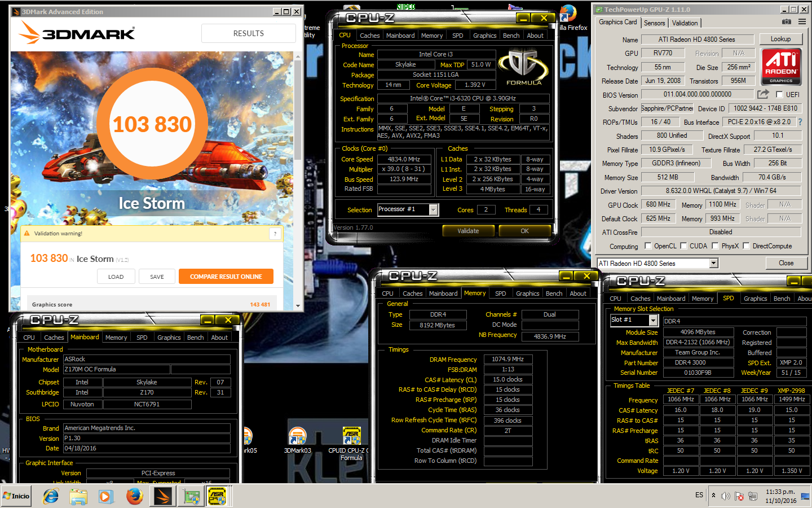Switch to the Validation tab in GPU-Z
The image size is (812, 508).
(685, 23)
